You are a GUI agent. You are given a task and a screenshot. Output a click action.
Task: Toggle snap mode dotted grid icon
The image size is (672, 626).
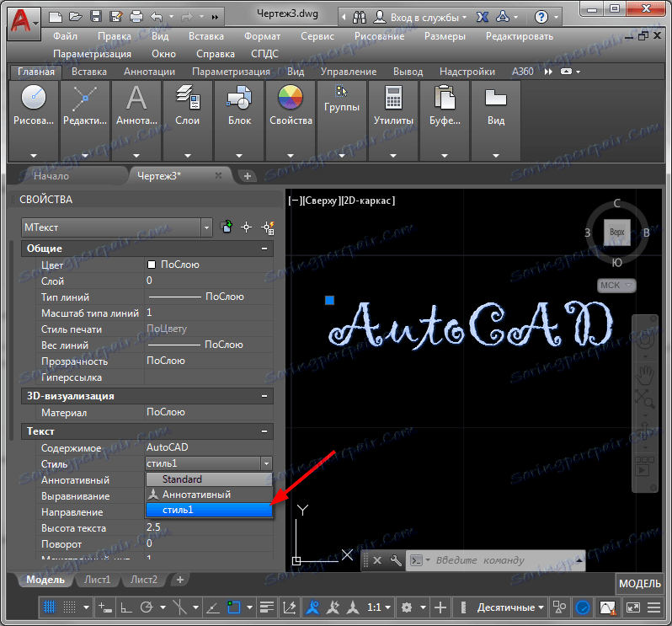click(x=69, y=607)
